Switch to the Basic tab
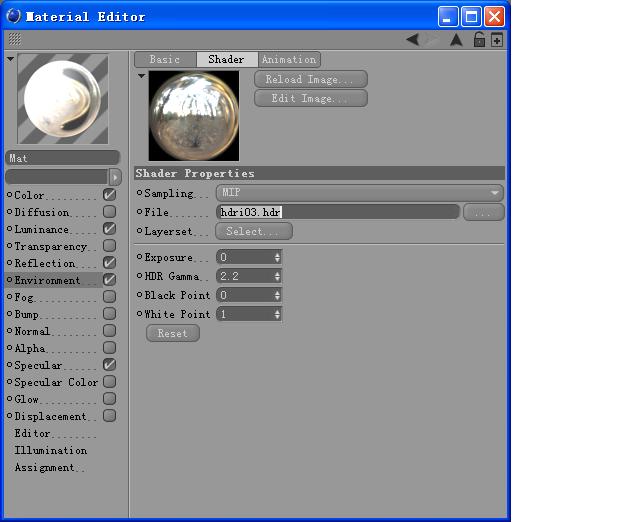The width and height of the screenshot is (640, 522). 165,60
